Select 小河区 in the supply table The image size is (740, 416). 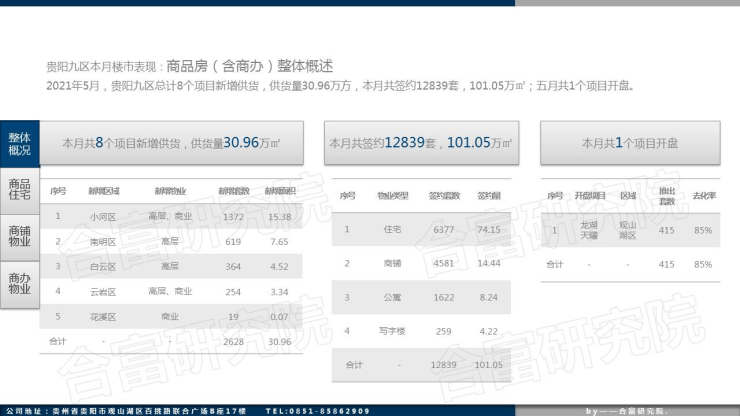(103, 217)
